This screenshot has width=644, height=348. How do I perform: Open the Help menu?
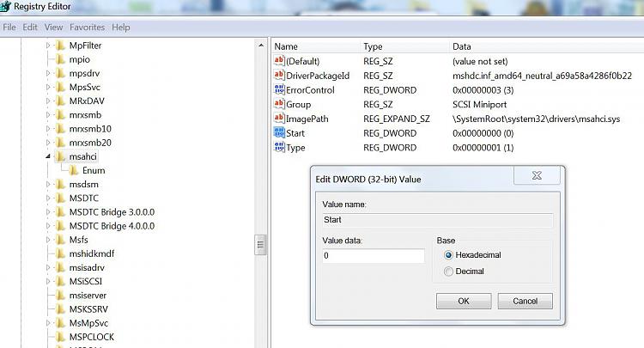tap(121, 27)
